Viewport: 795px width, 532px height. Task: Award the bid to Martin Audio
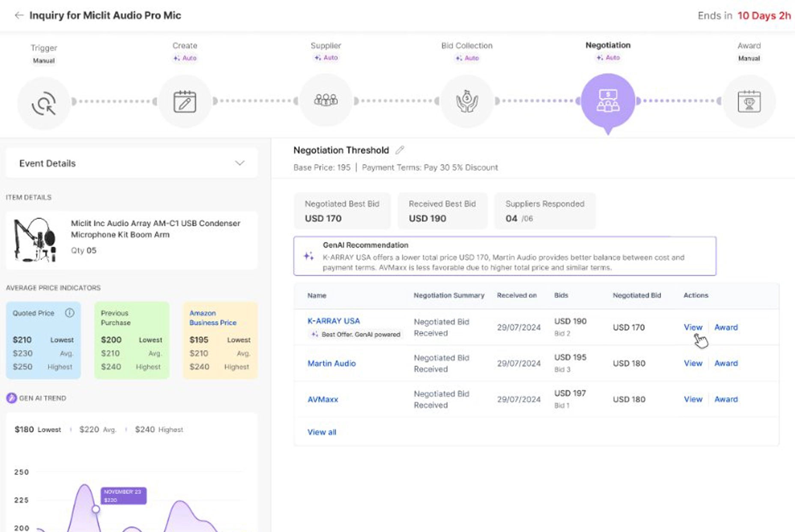tap(726, 363)
